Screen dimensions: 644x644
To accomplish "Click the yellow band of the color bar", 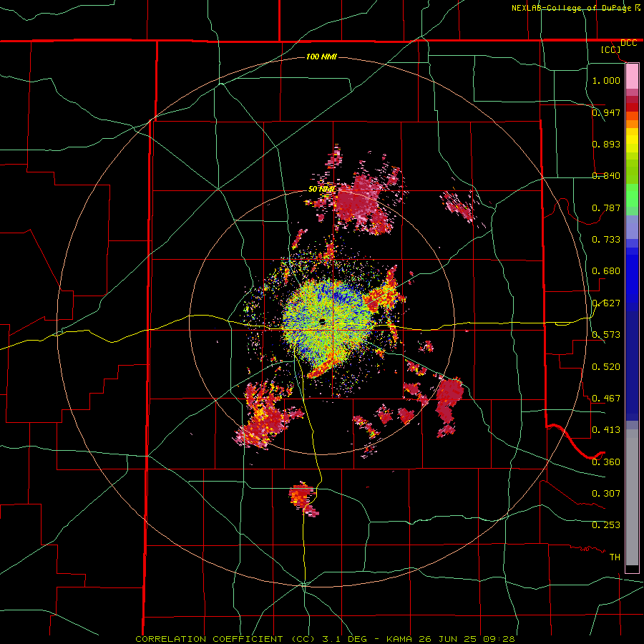I will coord(632,141).
